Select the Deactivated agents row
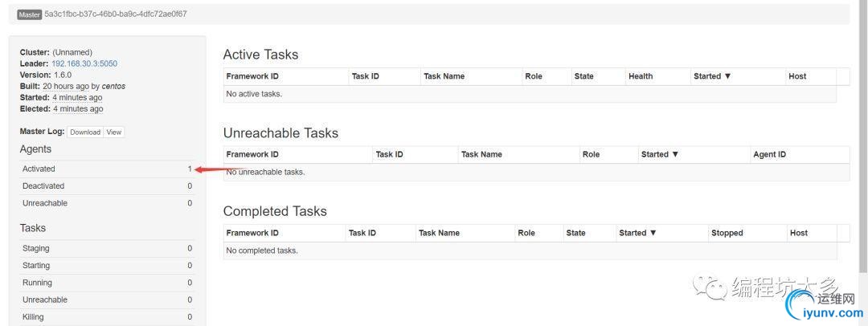The height and width of the screenshot is (326, 868). point(107,185)
